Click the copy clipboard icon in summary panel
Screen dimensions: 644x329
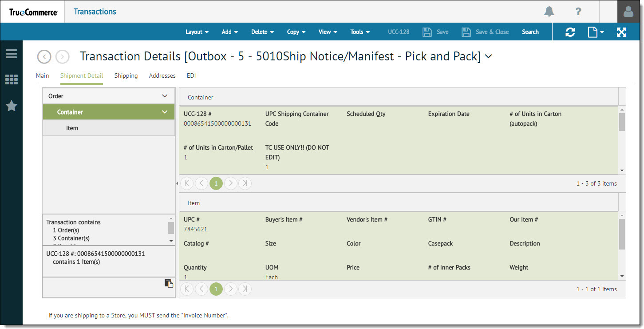pos(169,283)
